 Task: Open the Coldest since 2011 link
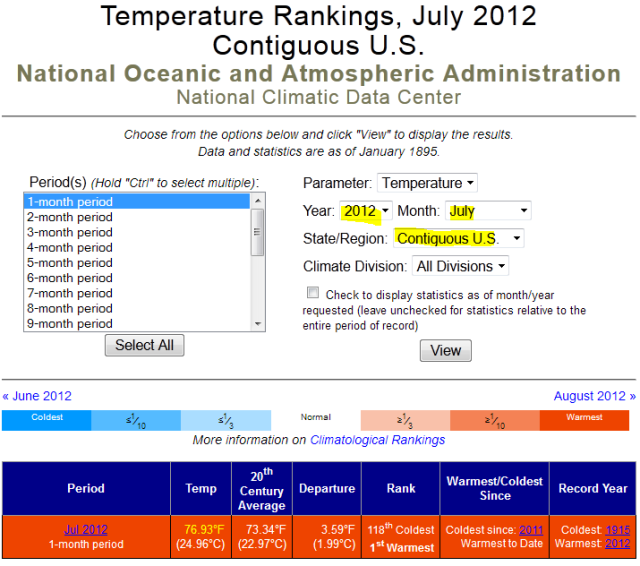point(531,530)
